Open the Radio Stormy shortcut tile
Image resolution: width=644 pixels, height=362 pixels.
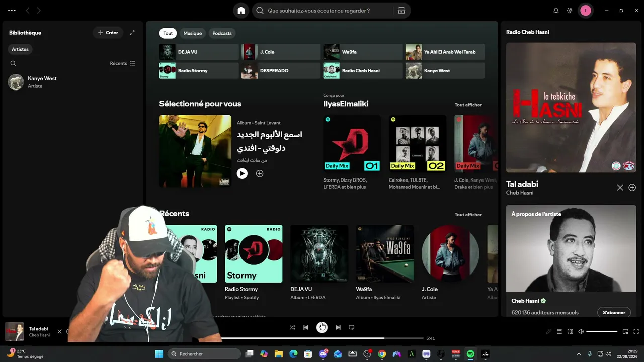199,70
